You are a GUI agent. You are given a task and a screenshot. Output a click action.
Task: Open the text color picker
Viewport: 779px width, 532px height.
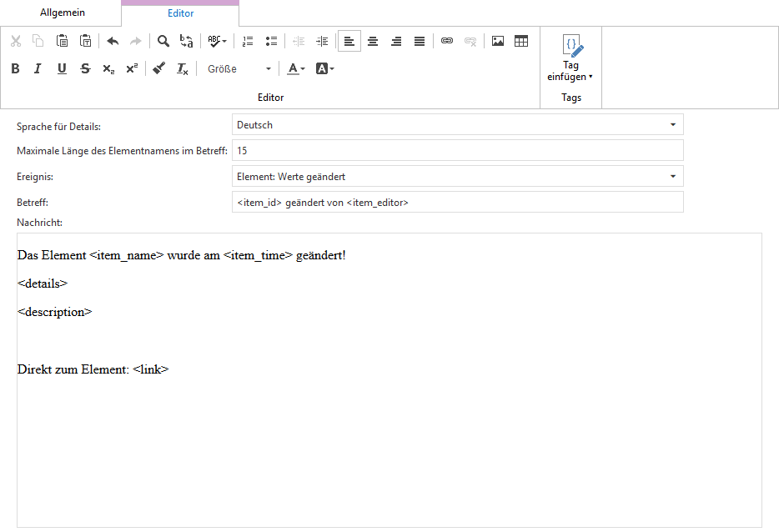click(x=296, y=69)
